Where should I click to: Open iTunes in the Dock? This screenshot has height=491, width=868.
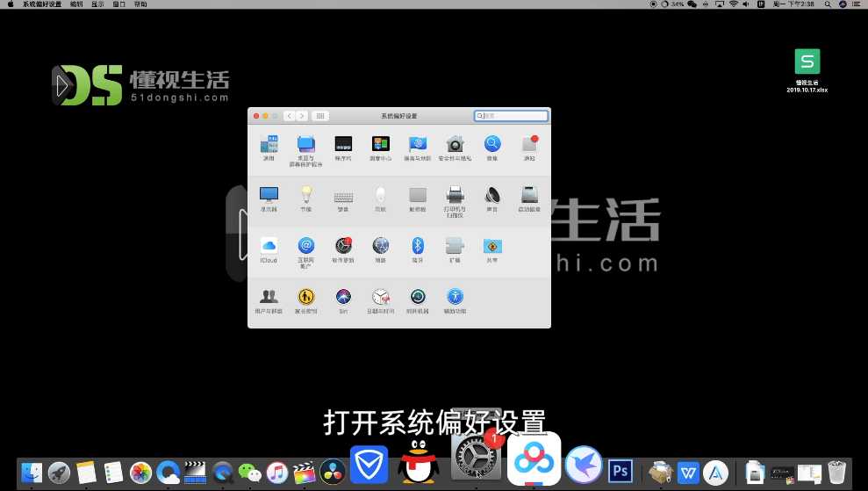coord(276,473)
